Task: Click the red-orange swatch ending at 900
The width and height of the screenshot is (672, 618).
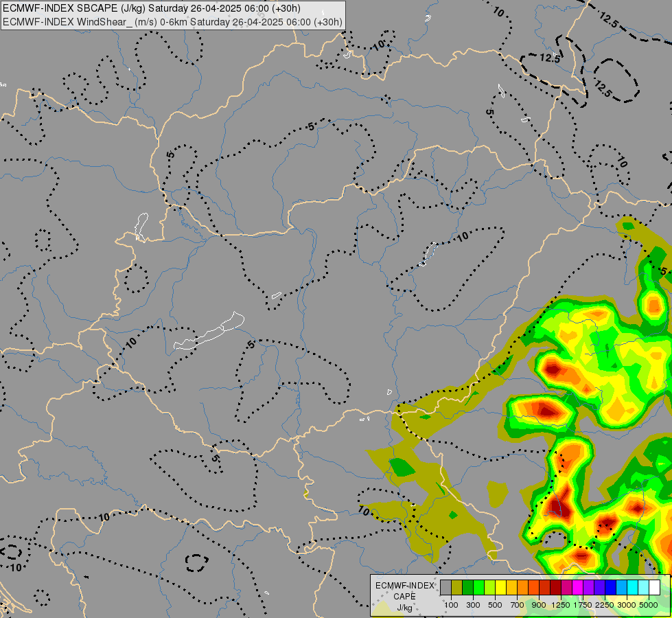Action: click(534, 588)
